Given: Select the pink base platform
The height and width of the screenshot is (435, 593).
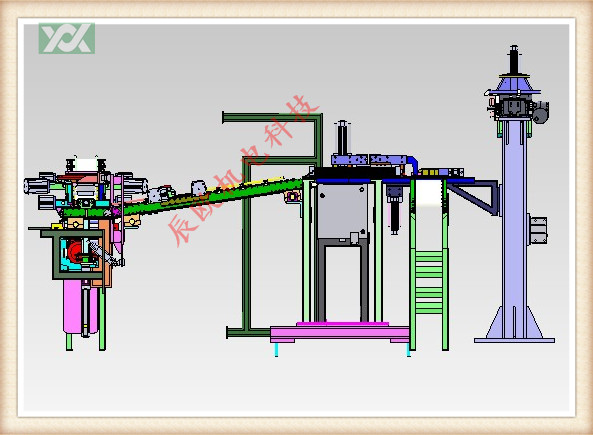Looking at the screenshot, I should pyautogui.click(x=340, y=332).
